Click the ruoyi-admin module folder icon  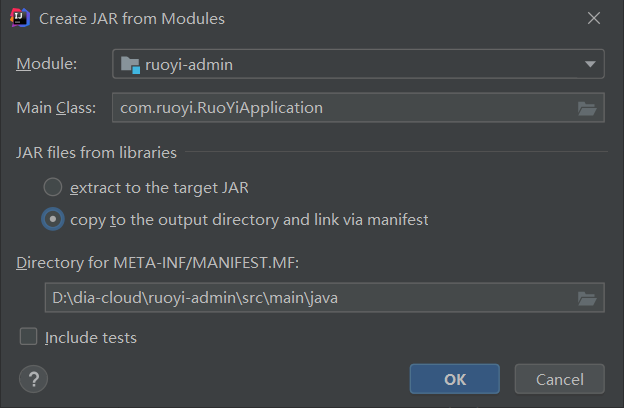pos(130,65)
